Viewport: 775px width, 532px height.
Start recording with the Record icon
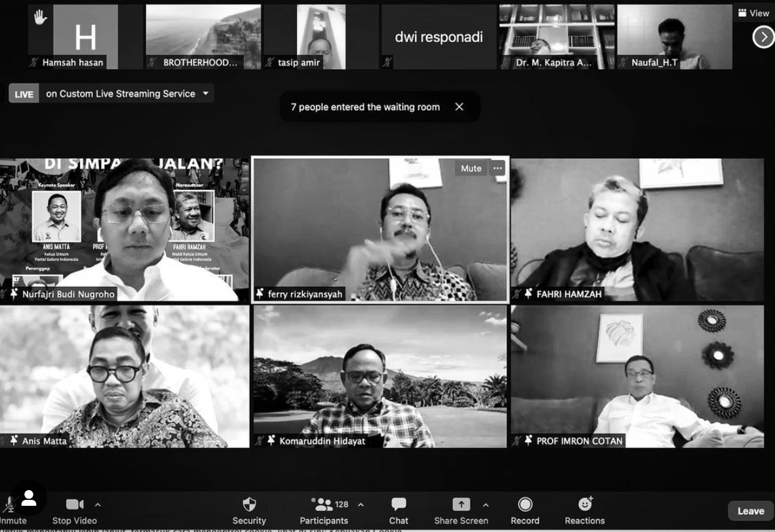(x=525, y=504)
